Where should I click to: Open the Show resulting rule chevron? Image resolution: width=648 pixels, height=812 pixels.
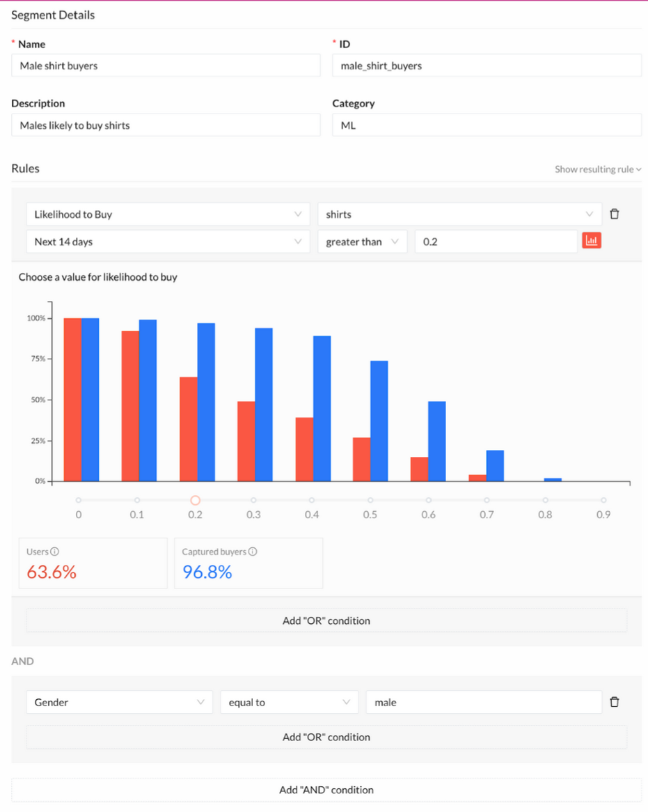pyautogui.click(x=638, y=169)
